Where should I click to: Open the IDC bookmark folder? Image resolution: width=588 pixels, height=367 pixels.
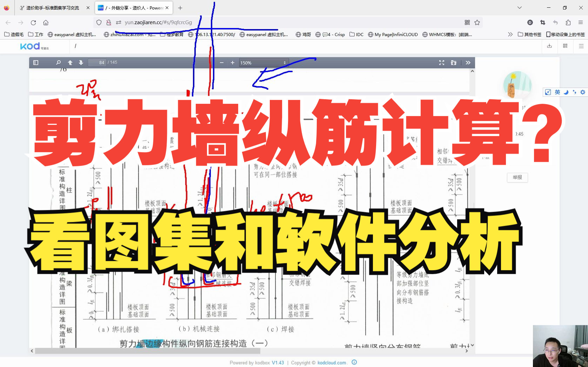pyautogui.click(x=356, y=34)
